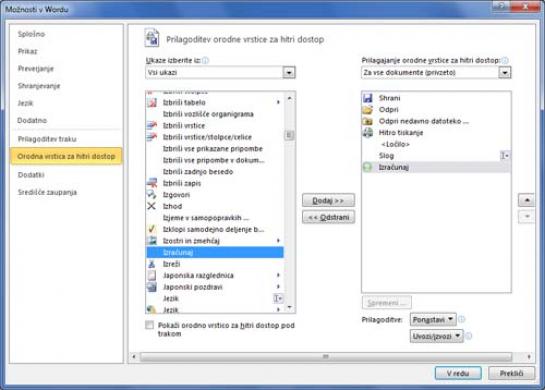Click the Spremeni button
545x390 pixels.
pos(387,303)
